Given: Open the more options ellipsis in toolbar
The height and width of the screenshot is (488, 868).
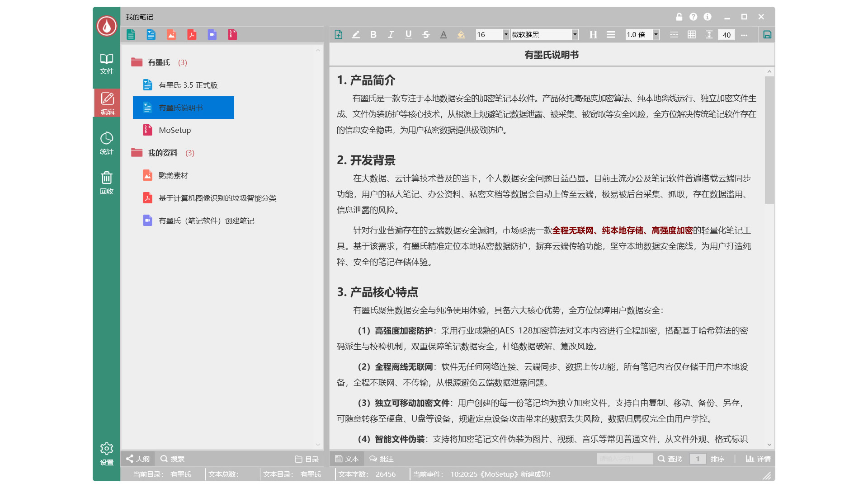Looking at the screenshot, I should point(744,35).
